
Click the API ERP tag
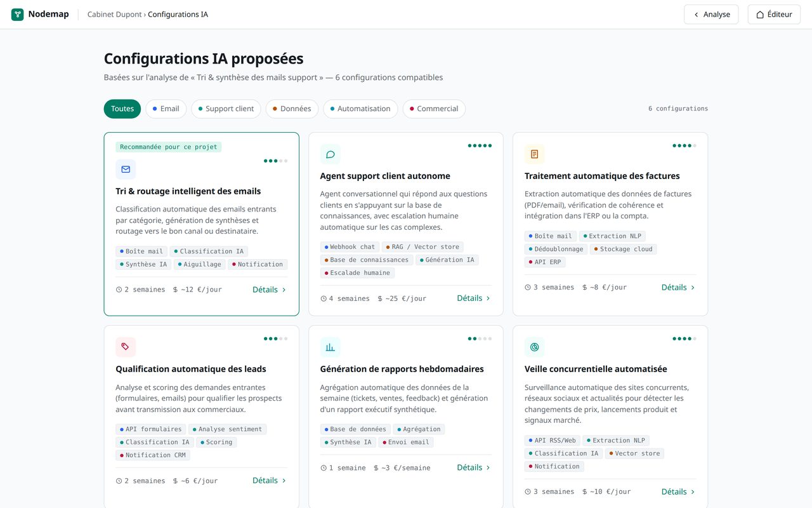545,262
